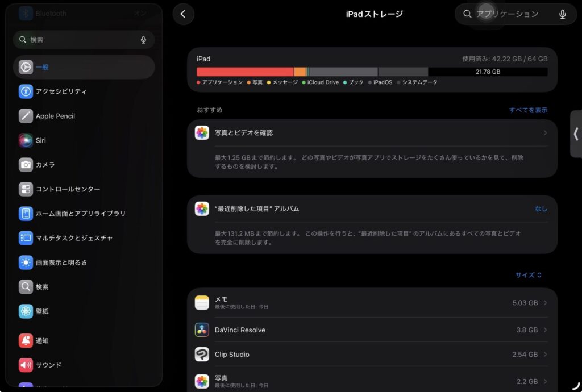Select アクセシビリティ in the sidebar
The height and width of the screenshot is (392, 582).
pos(61,91)
